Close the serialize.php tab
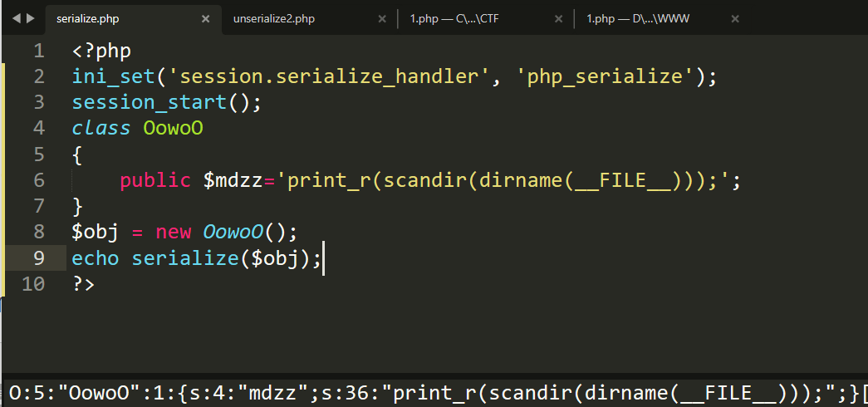The image size is (868, 407). coord(205,19)
